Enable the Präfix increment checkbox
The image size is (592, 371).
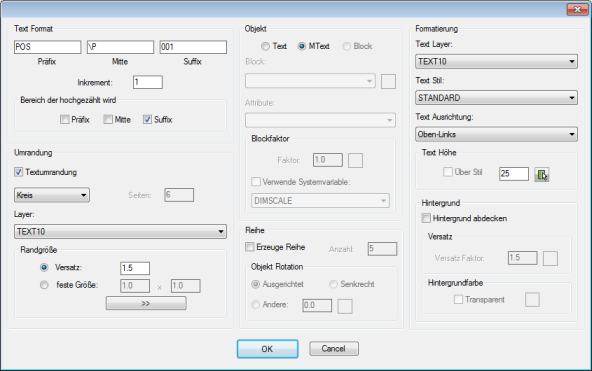(x=65, y=120)
